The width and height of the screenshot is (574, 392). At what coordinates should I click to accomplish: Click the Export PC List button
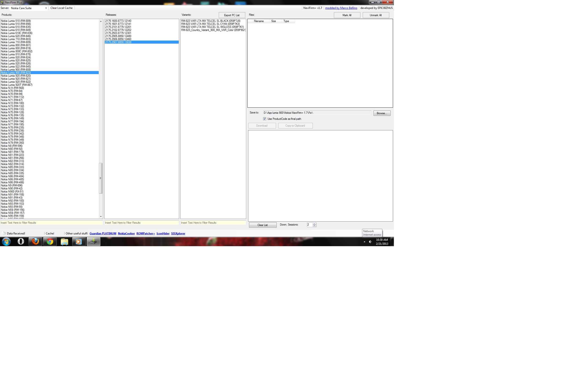coord(232,15)
